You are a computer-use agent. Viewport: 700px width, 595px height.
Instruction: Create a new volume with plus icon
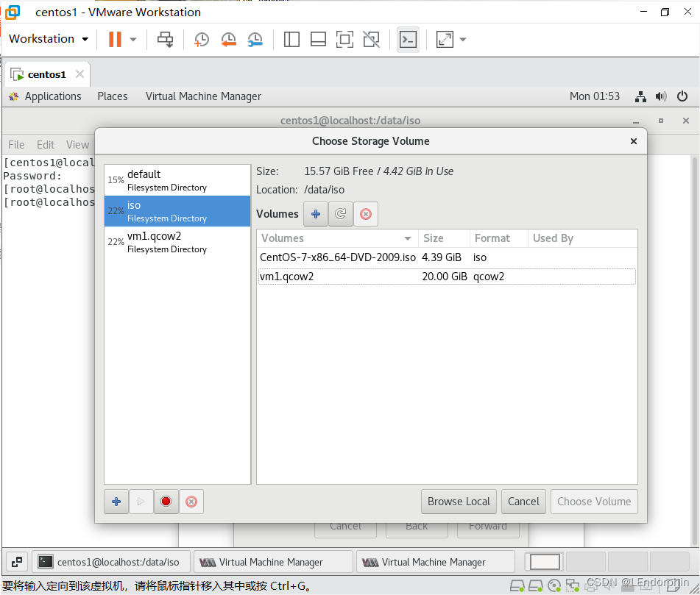tap(316, 214)
